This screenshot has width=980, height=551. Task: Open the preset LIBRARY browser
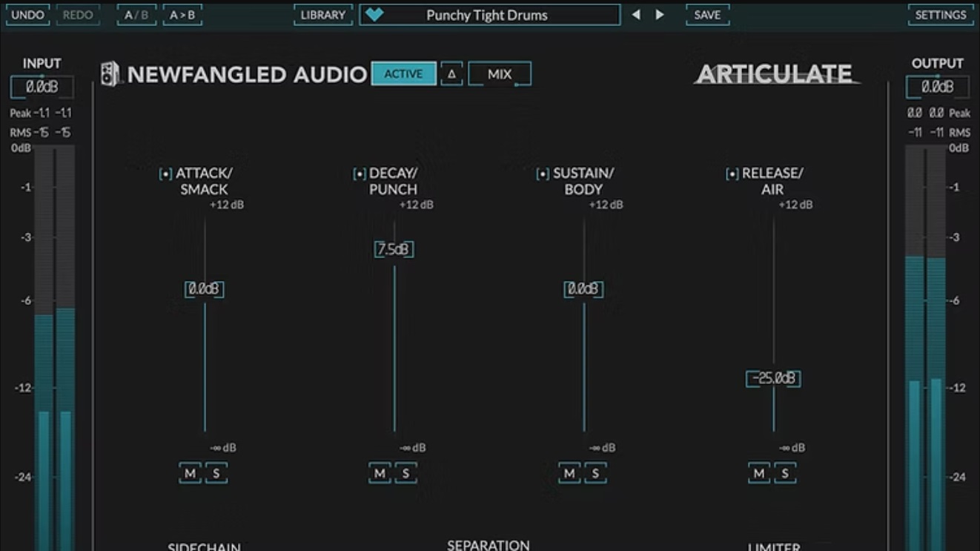pos(322,14)
